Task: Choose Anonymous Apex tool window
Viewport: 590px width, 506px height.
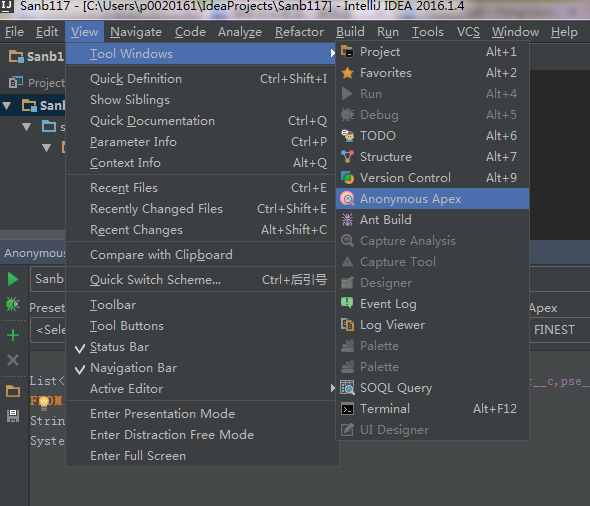Action: click(432, 199)
